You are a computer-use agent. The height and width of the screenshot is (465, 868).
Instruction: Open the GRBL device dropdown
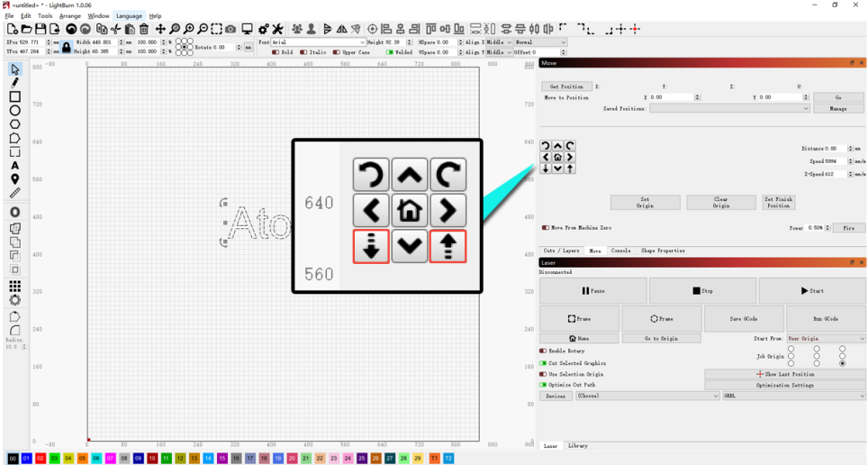click(794, 396)
